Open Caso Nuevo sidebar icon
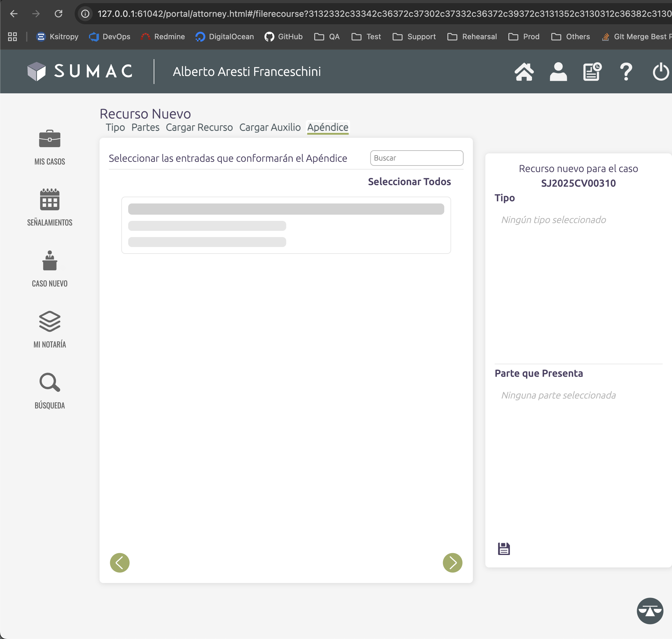This screenshot has width=672, height=639. point(50,261)
